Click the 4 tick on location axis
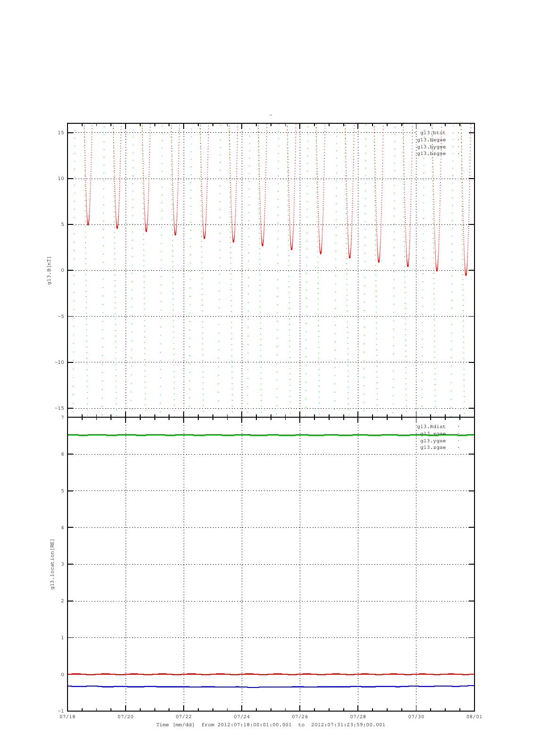Image resolution: width=534 pixels, height=756 pixels. point(62,527)
